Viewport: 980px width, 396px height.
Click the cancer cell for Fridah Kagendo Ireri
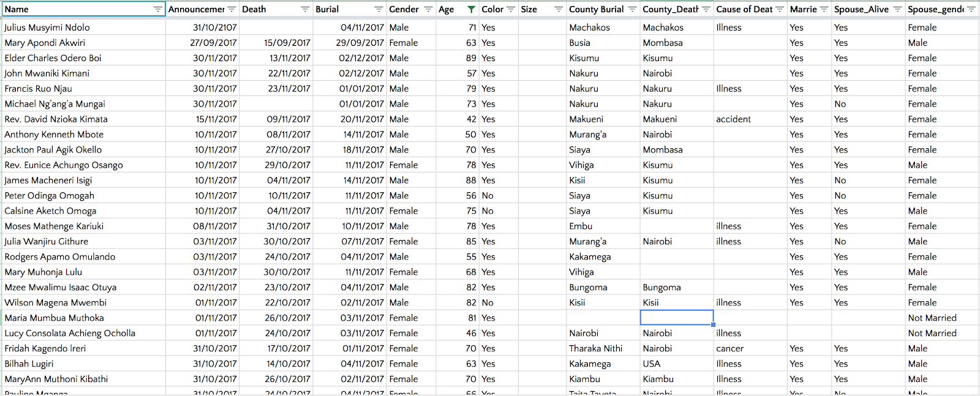(x=730, y=348)
